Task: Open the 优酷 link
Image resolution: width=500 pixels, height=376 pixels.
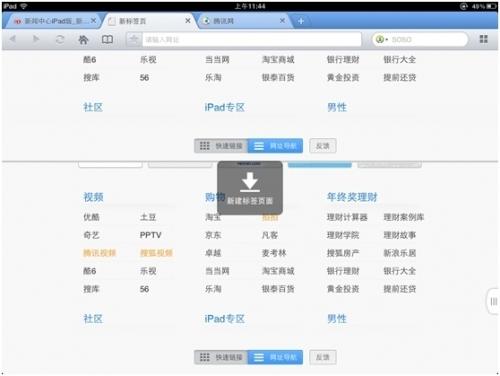Action: [91, 217]
